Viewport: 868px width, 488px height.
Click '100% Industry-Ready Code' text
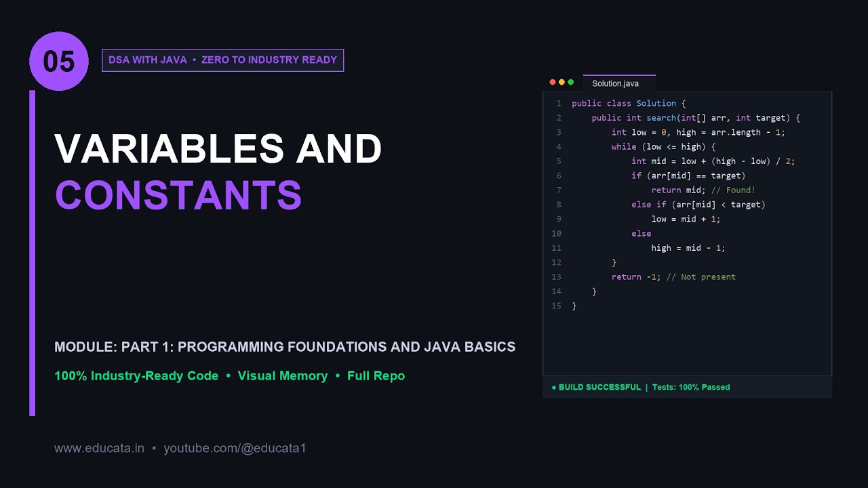coord(136,375)
